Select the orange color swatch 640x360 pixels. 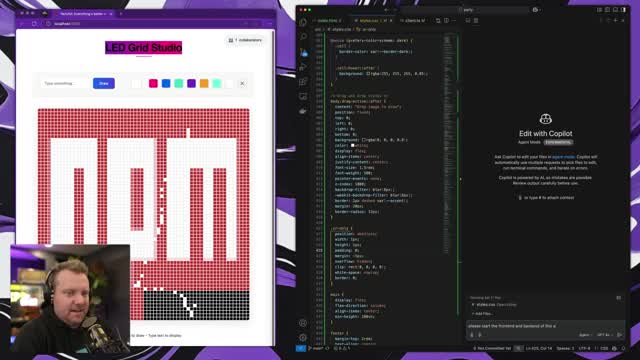(x=204, y=83)
